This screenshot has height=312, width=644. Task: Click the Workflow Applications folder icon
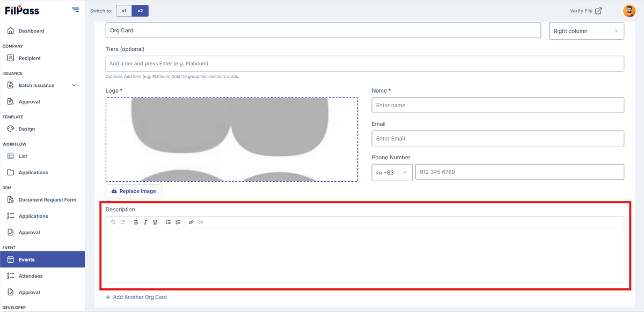tap(11, 173)
